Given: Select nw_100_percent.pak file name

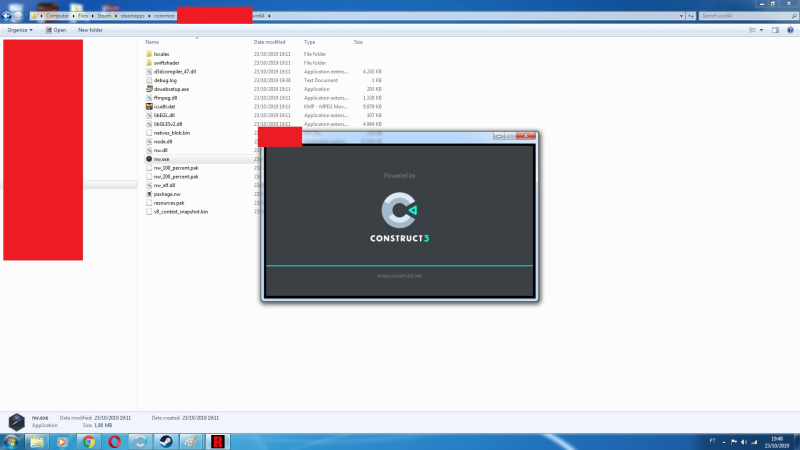Looking at the screenshot, I should point(176,168).
